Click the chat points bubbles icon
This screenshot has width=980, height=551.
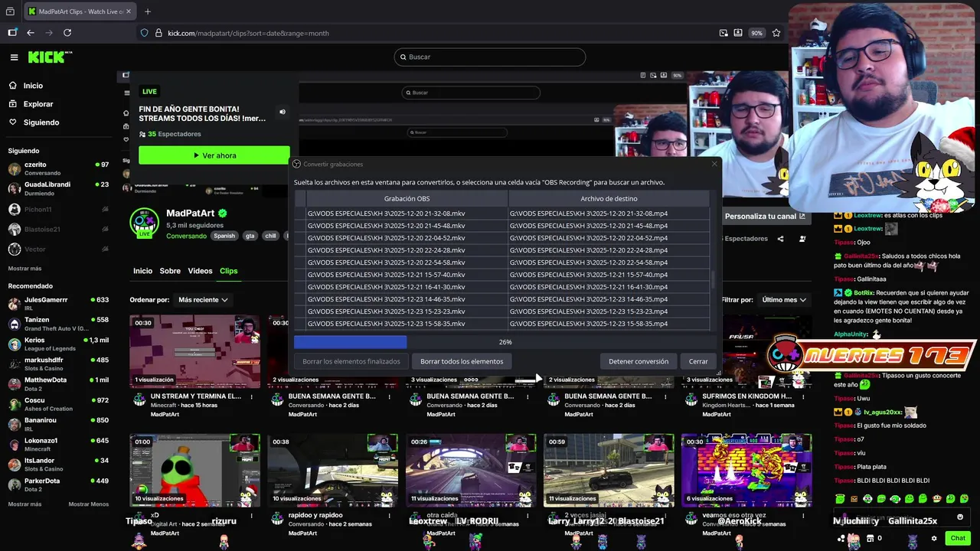point(841,538)
